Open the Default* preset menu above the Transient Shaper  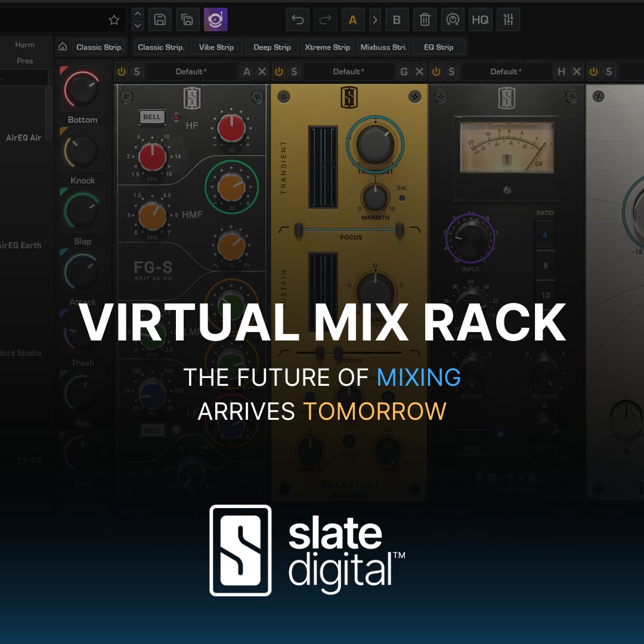coord(349,72)
